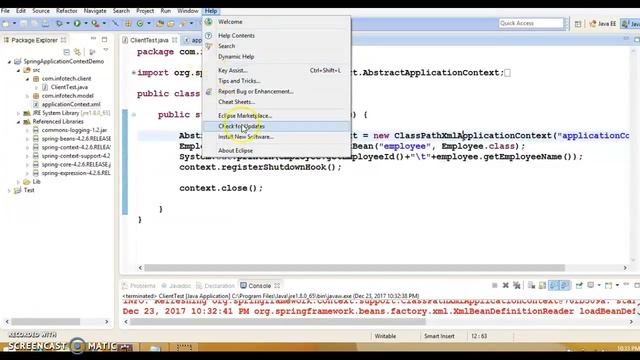Viewport: 640px width, 360px height.
Task: Expand the Lib folder node
Action: [18, 182]
